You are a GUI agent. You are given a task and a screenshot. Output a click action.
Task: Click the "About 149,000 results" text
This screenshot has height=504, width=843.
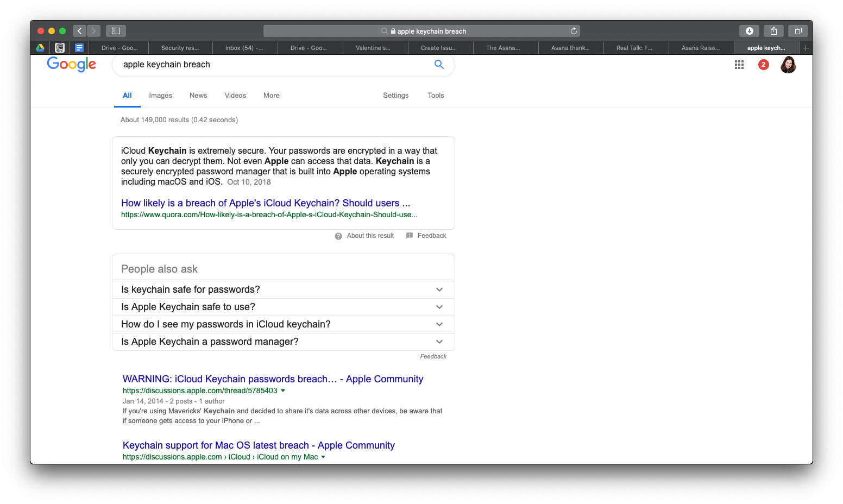tap(179, 120)
